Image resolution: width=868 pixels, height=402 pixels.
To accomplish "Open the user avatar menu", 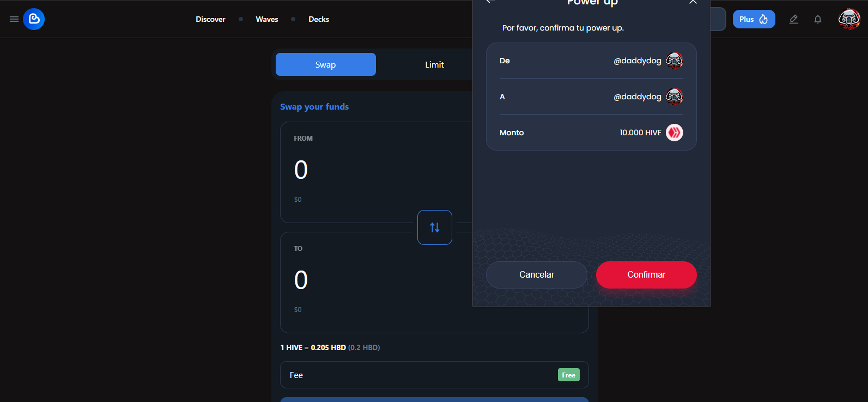I will tap(849, 19).
